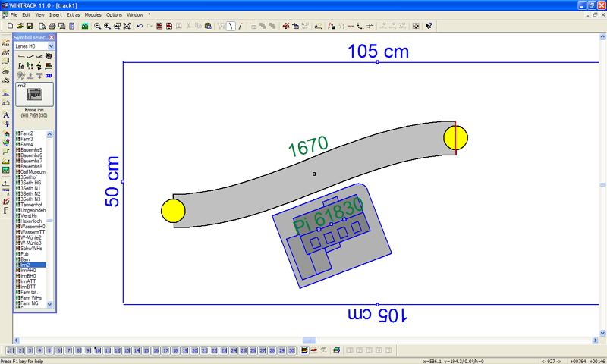Click the 'F' tool in the left sidebar

click(6, 210)
